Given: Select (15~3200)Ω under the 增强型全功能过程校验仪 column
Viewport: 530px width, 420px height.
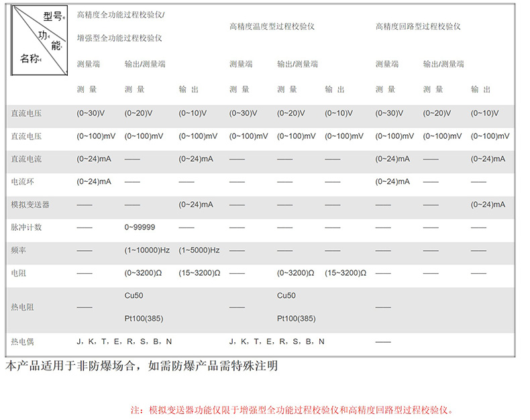Looking at the screenshot, I should [199, 273].
